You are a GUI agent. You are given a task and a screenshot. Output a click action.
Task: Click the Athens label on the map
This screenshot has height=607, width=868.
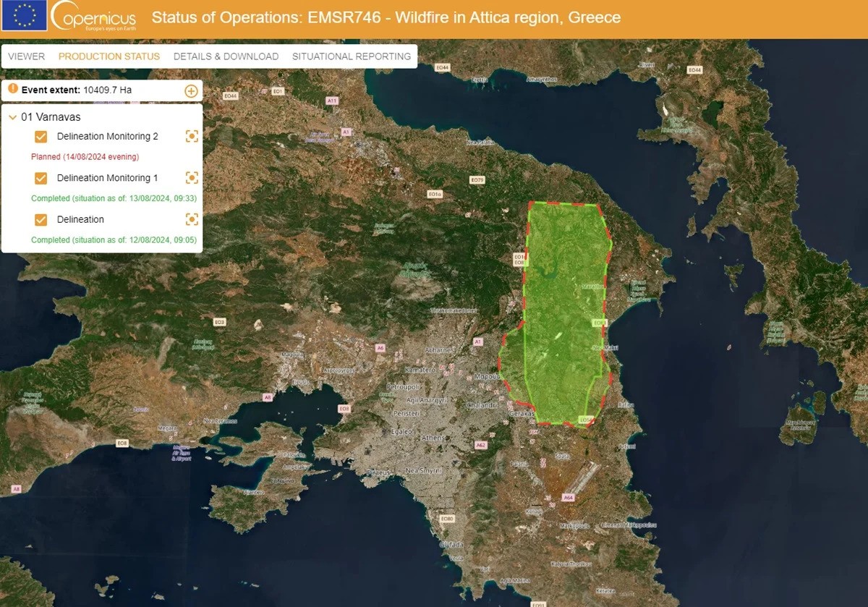[433, 438]
